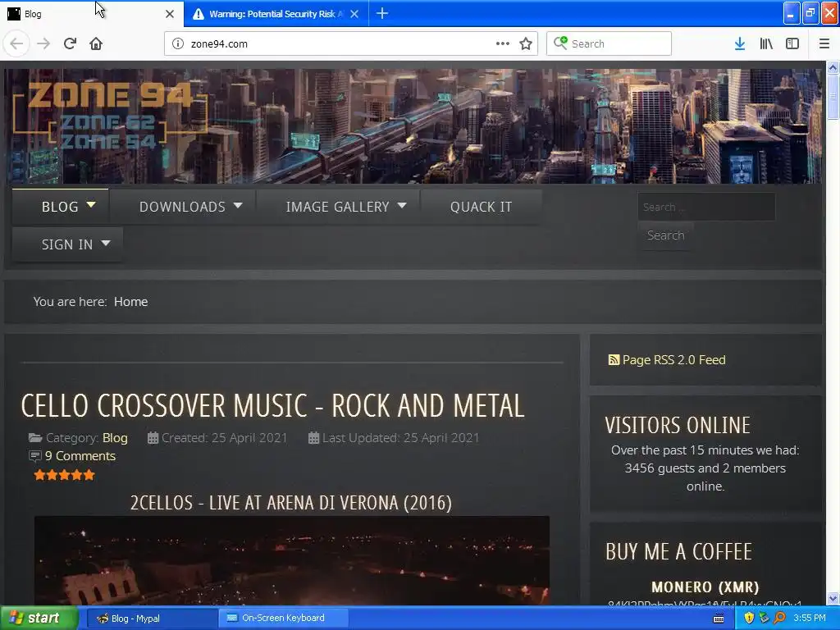Image resolution: width=840 pixels, height=630 pixels.
Task: Open the Downloads arrow in toolbar
Action: [740, 43]
